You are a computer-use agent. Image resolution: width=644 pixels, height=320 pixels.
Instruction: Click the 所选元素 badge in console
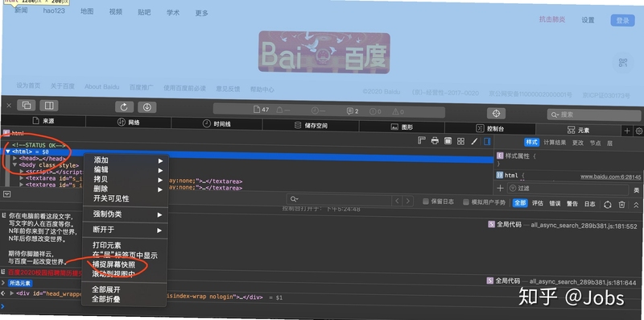click(20, 283)
